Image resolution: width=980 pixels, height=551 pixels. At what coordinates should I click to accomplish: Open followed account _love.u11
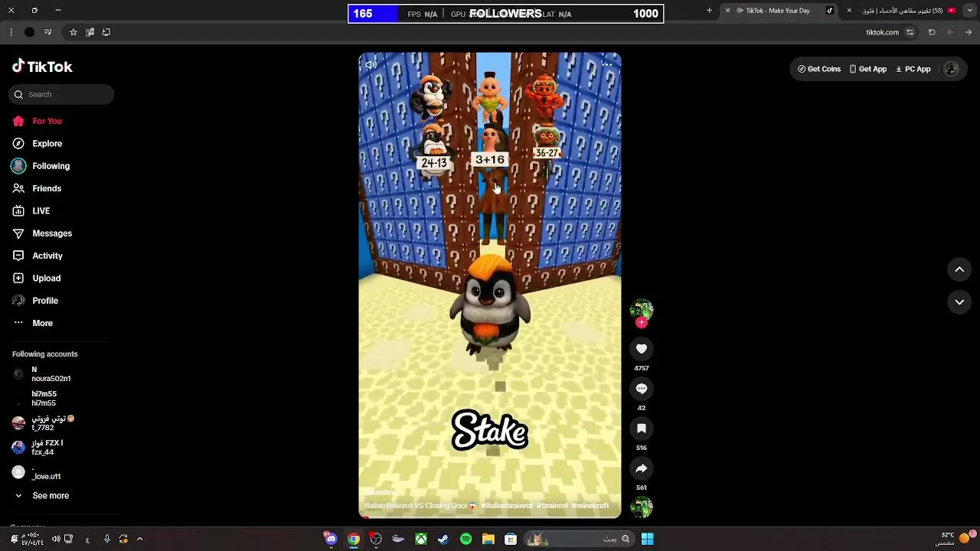[x=36, y=472]
